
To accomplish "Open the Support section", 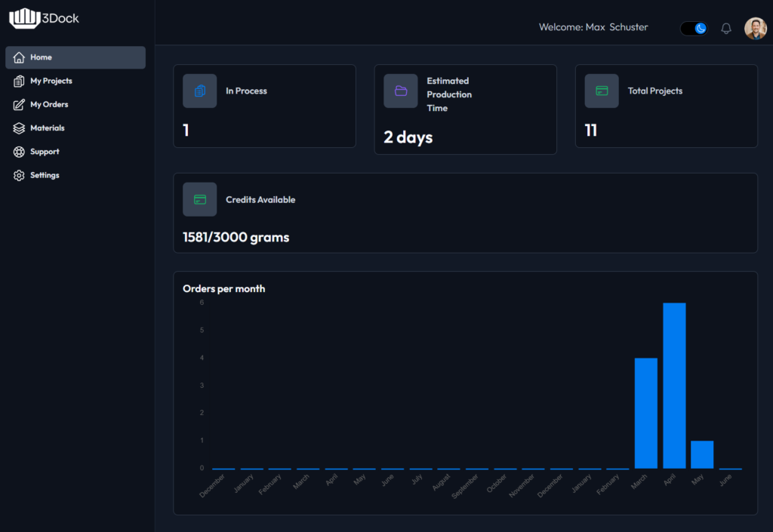I will (x=45, y=152).
